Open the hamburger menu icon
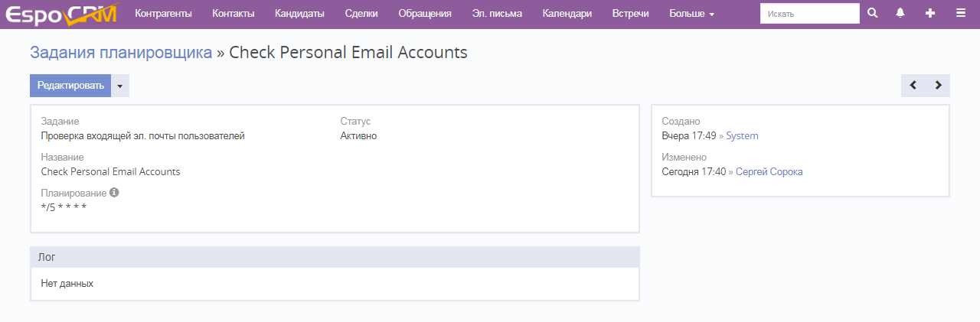The image size is (980, 322). 961,14
